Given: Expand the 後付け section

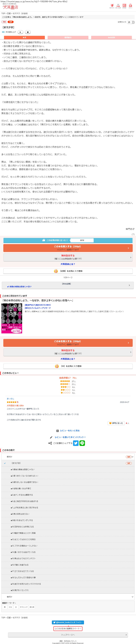Looking at the screenshot, I should (68, 597).
